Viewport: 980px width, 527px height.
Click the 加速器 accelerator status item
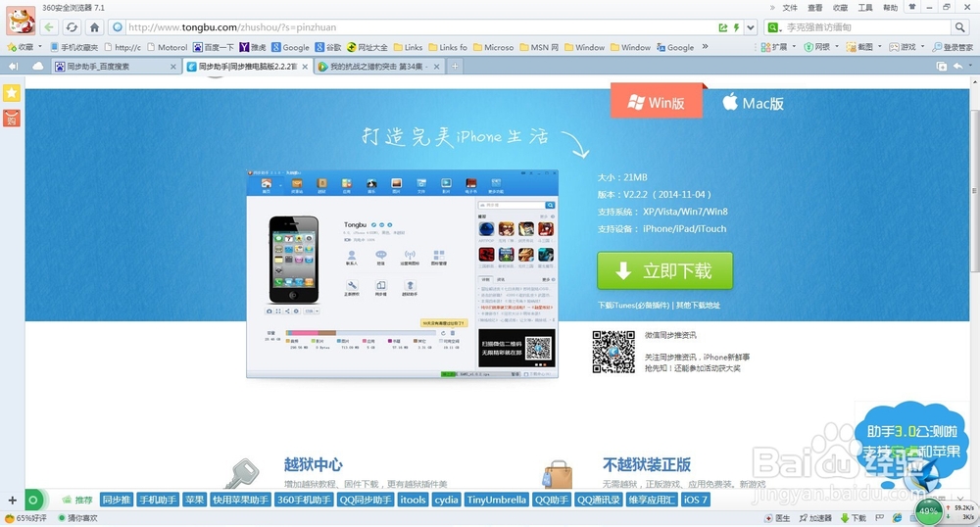click(x=815, y=518)
